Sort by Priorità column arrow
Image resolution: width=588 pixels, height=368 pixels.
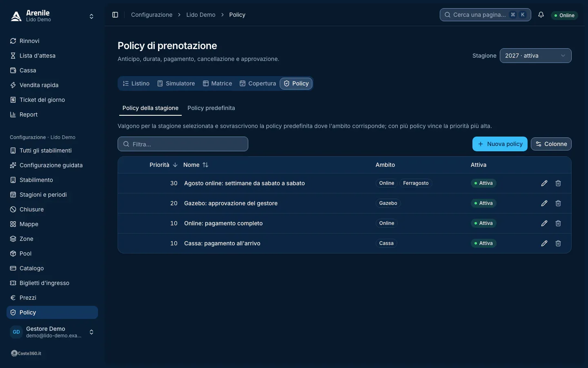click(x=175, y=165)
